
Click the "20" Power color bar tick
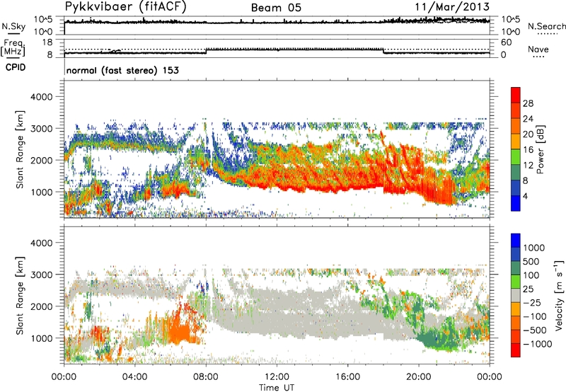pyautogui.click(x=528, y=134)
